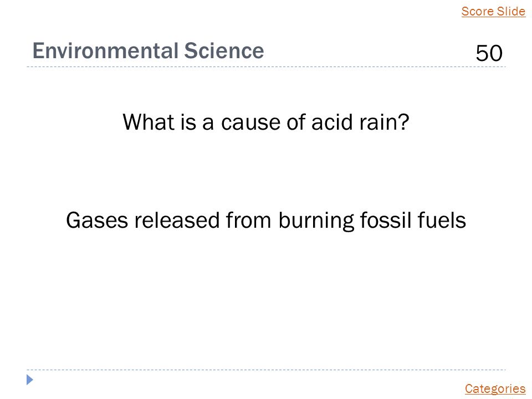The image size is (532, 399).
Task: Select the Environmental Science title
Action: tap(149, 51)
